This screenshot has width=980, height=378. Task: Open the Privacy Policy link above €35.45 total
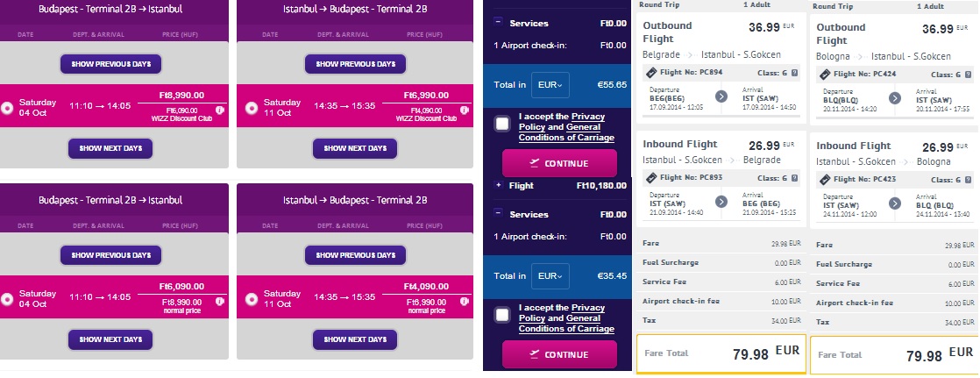click(587, 308)
